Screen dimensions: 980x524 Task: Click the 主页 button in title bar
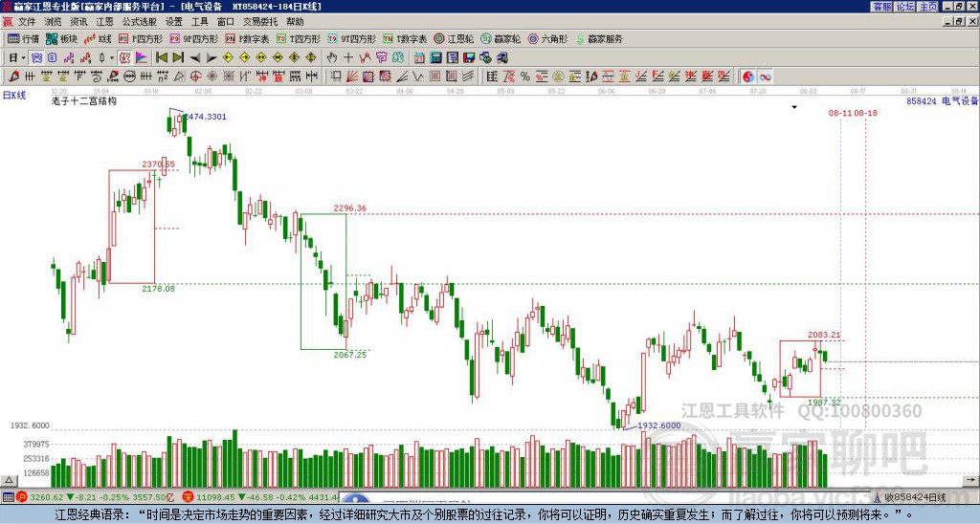[928, 7]
